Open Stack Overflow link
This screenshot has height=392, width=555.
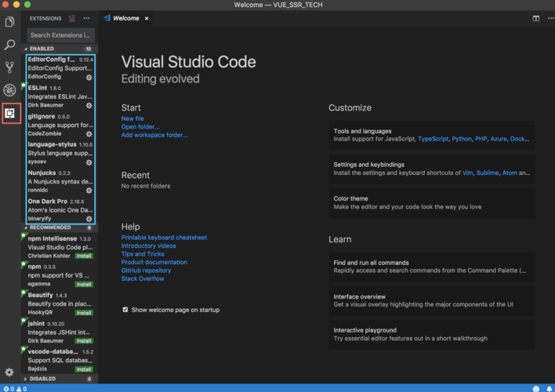(143, 278)
